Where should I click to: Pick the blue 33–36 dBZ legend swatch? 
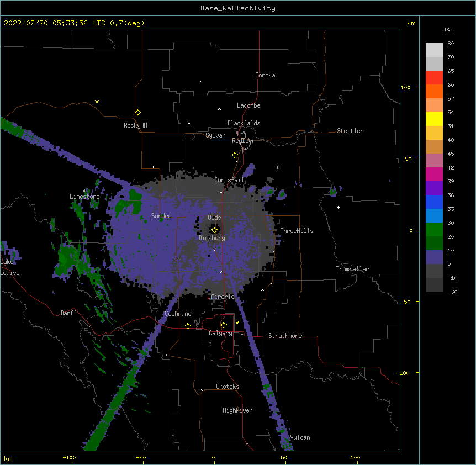tap(434, 202)
